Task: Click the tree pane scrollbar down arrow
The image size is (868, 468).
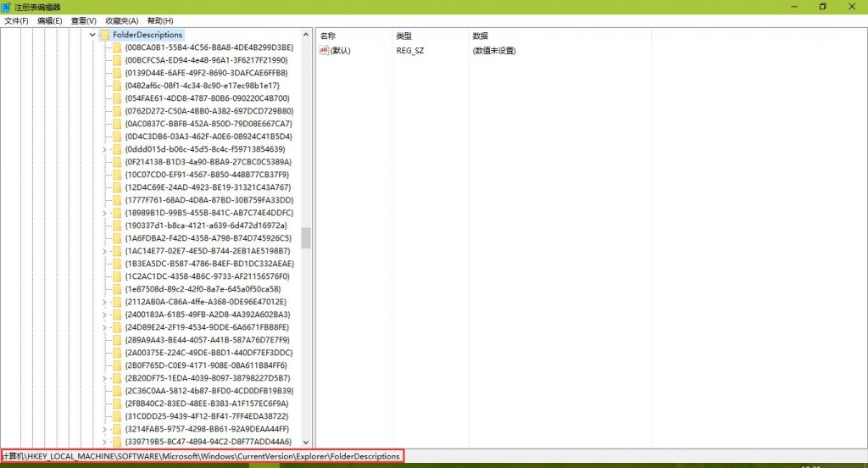Action: (306, 443)
